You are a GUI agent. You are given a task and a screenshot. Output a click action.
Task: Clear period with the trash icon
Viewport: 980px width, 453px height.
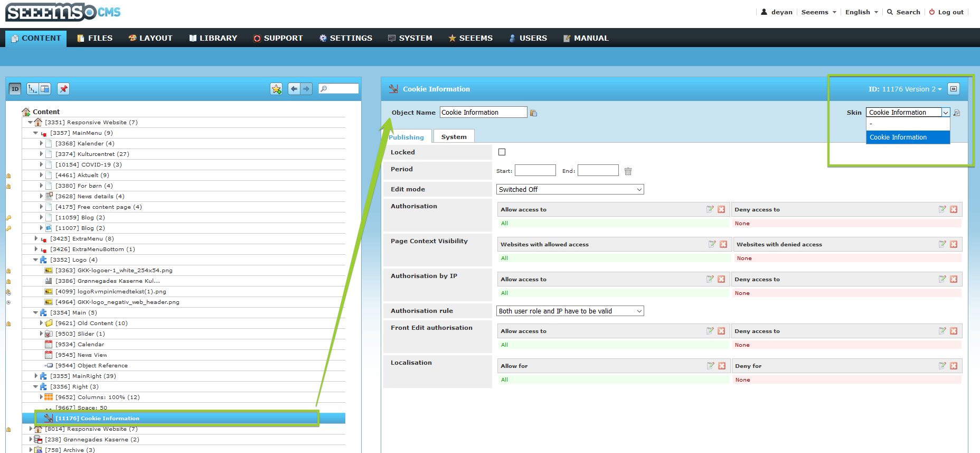pyautogui.click(x=628, y=171)
